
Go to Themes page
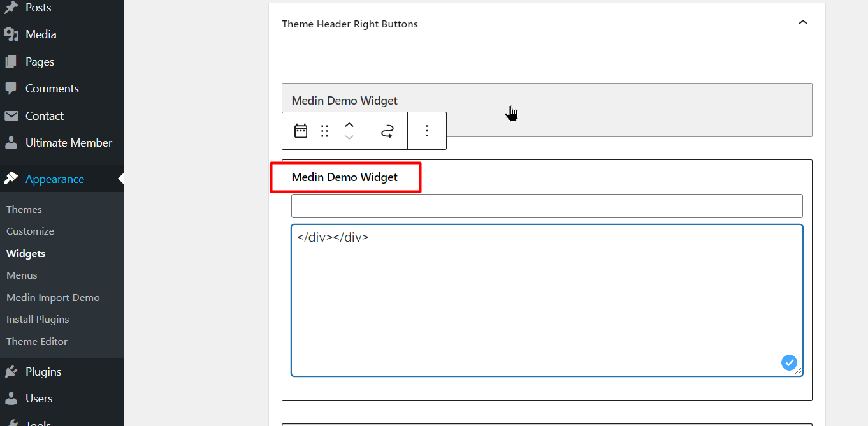coord(24,209)
